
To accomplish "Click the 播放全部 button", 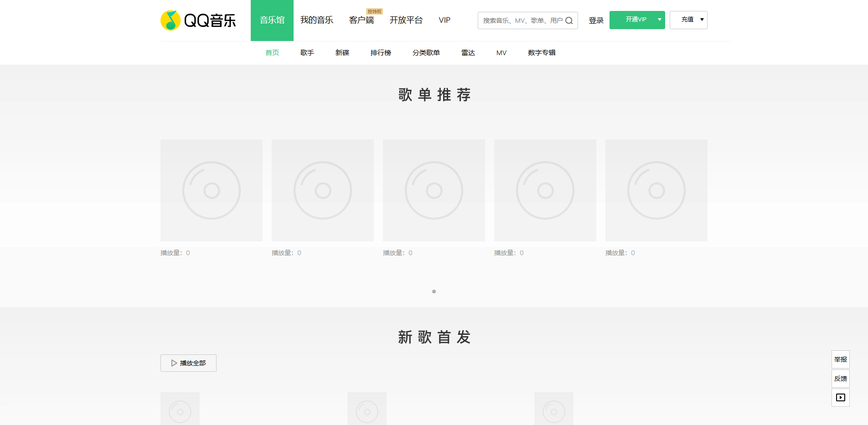I will 188,363.
